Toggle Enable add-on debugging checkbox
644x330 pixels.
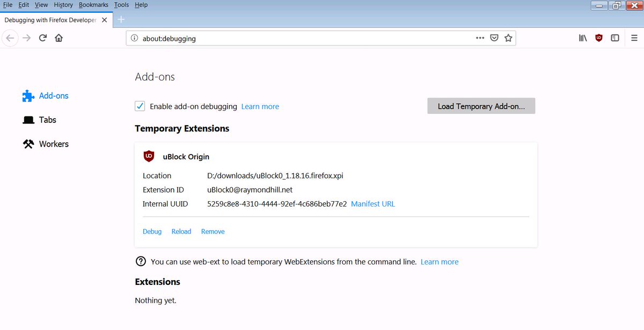pos(140,106)
